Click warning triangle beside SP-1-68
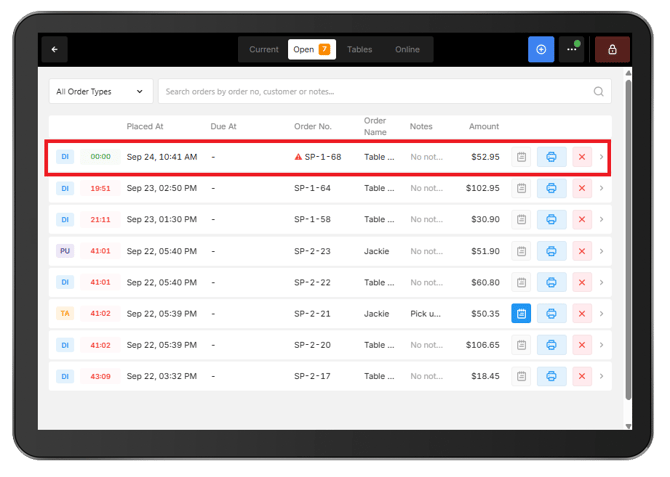 pyautogui.click(x=298, y=157)
